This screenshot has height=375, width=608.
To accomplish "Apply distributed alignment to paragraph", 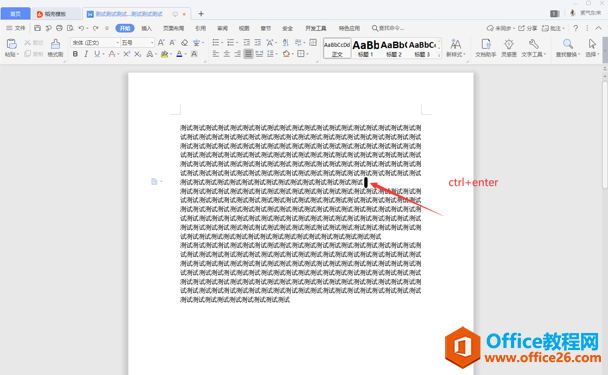I will pos(259,54).
